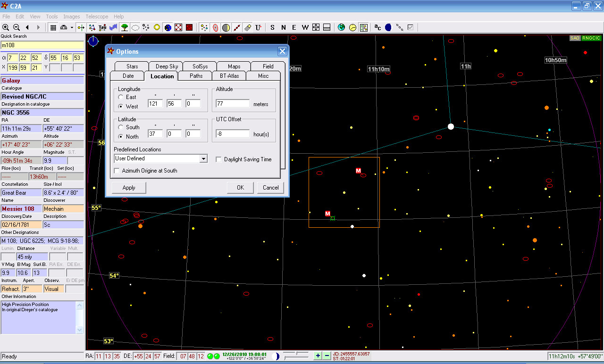Click the yellow ring icon in toolbar
This screenshot has height=364, width=604.
157,27
